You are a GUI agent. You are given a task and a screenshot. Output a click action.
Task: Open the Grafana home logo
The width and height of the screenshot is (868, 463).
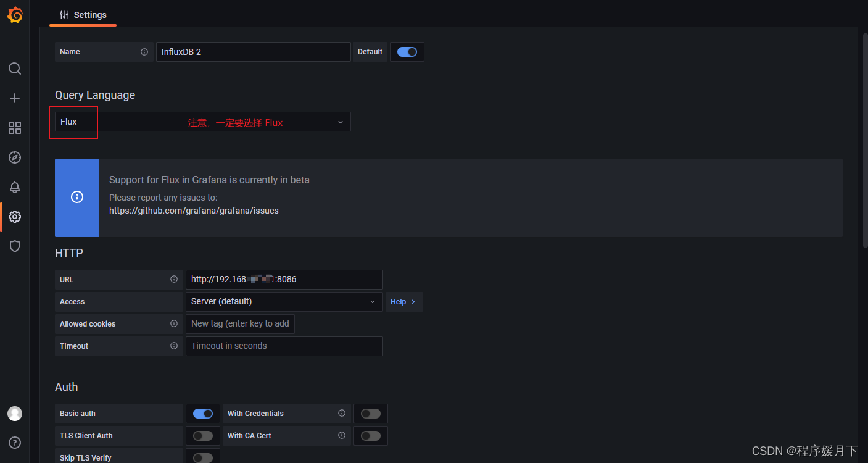[15, 15]
